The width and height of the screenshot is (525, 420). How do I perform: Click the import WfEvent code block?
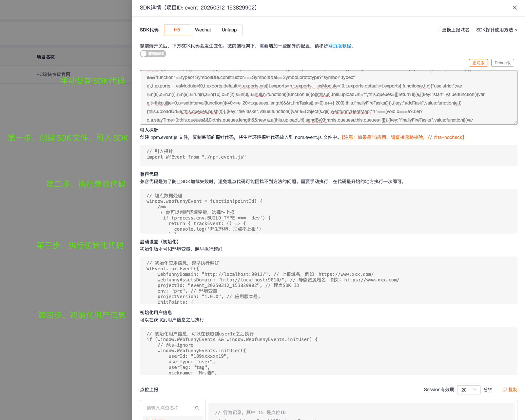point(328,155)
